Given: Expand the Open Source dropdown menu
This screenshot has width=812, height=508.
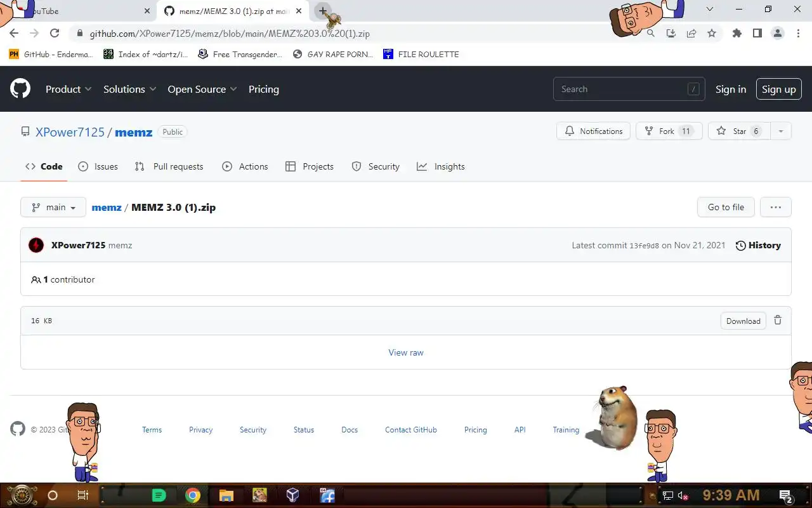Looking at the screenshot, I should 202,89.
